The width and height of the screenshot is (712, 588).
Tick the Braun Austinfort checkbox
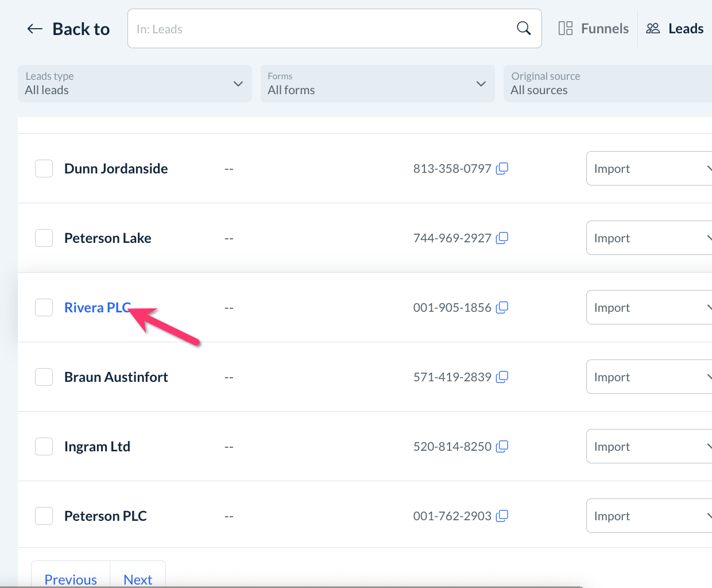click(x=44, y=377)
